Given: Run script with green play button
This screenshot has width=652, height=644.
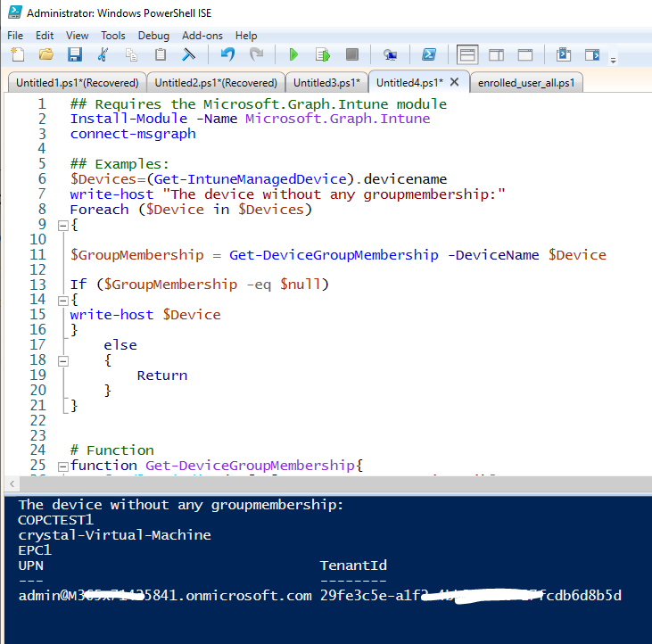Looking at the screenshot, I should click(x=293, y=54).
